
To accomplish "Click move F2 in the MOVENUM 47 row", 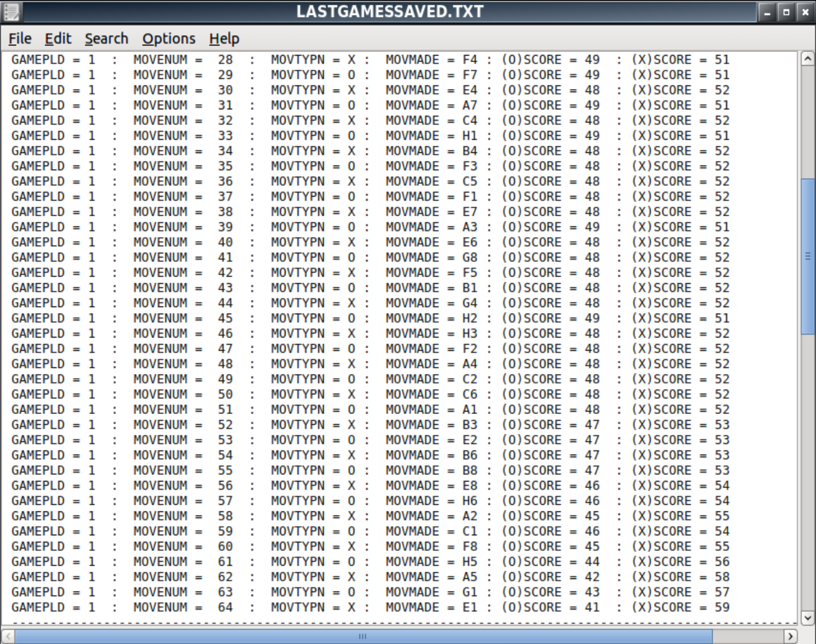I will 470,349.
